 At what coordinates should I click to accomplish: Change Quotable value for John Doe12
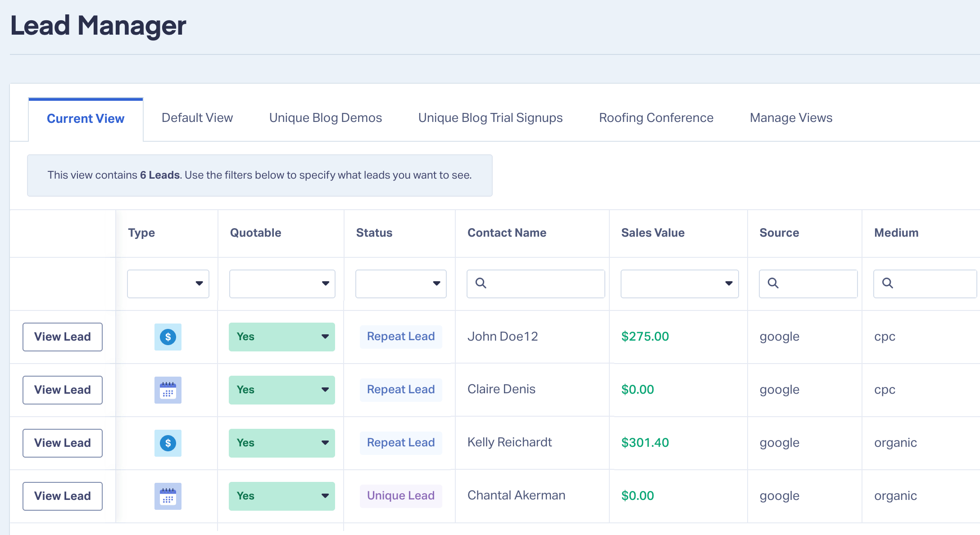(281, 337)
